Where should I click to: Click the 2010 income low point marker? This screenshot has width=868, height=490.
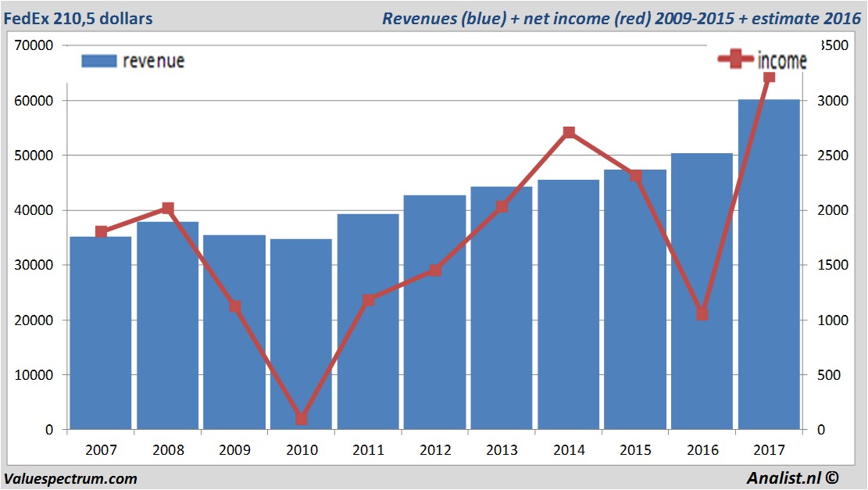point(301,419)
